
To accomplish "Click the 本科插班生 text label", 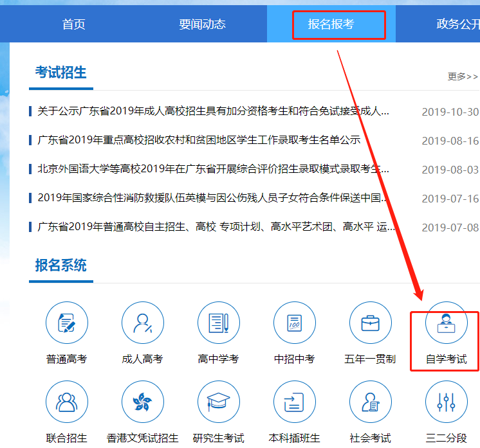I will (295, 438).
